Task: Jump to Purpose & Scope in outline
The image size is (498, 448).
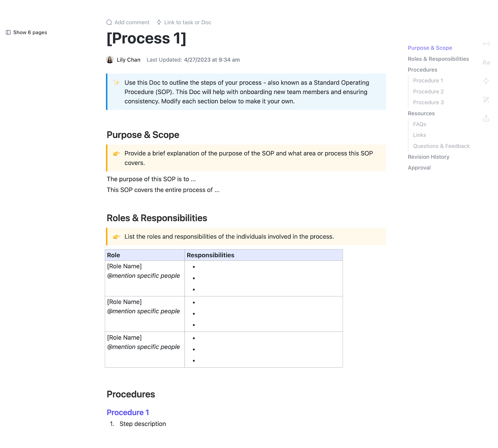Action: pos(430,48)
